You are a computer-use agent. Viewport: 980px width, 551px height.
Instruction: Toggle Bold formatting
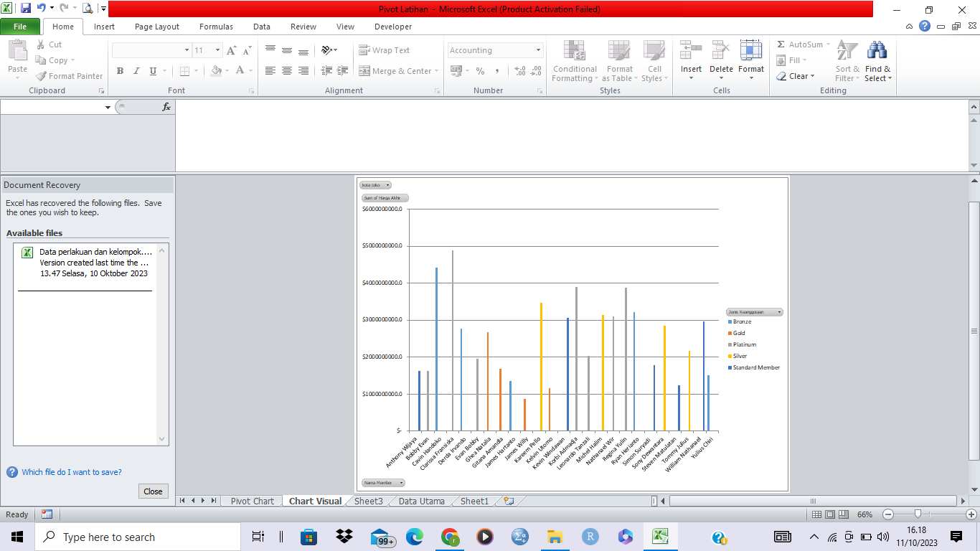120,71
